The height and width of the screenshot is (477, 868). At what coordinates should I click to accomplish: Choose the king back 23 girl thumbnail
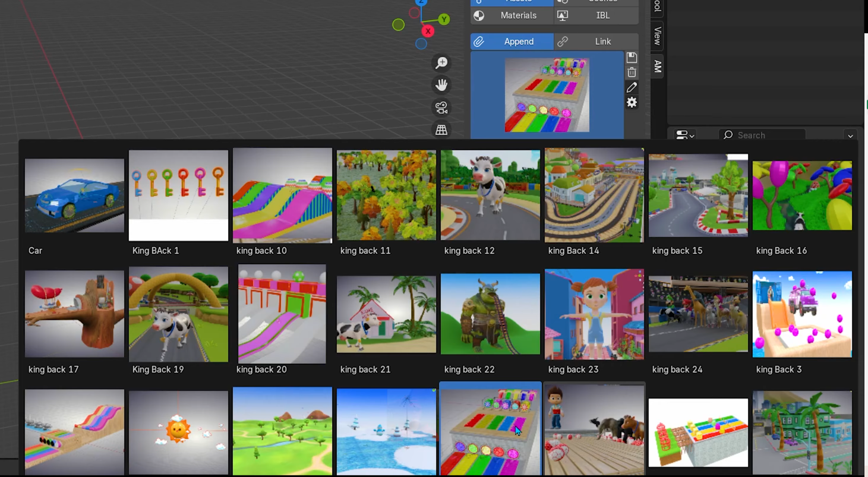594,314
